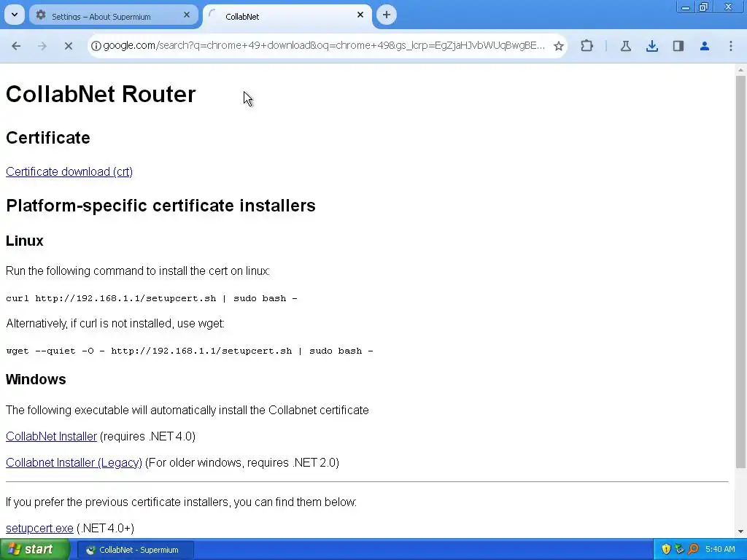Bookmark this page with star icon
Screen dimensions: 747x560
[x=558, y=46]
